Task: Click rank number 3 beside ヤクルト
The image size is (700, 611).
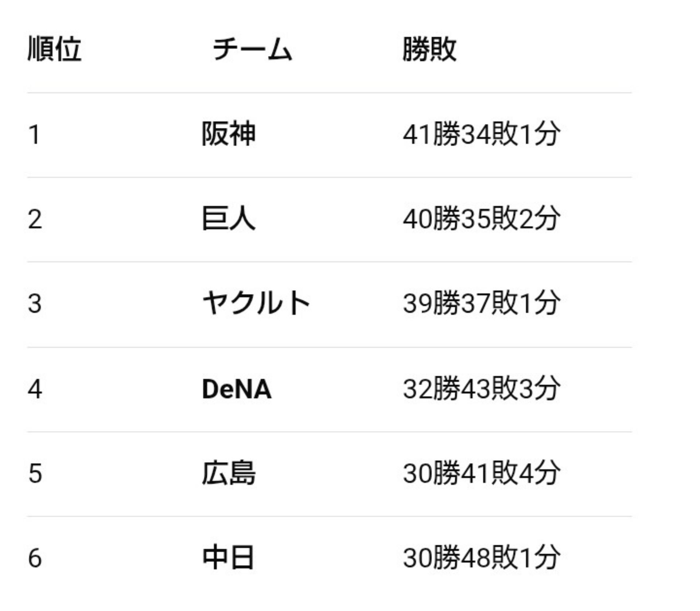Action: (35, 304)
